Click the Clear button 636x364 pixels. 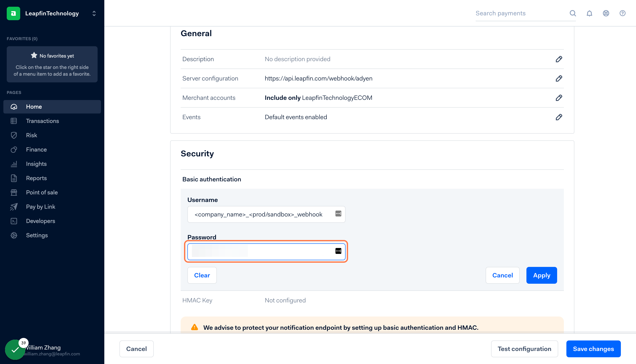point(202,275)
